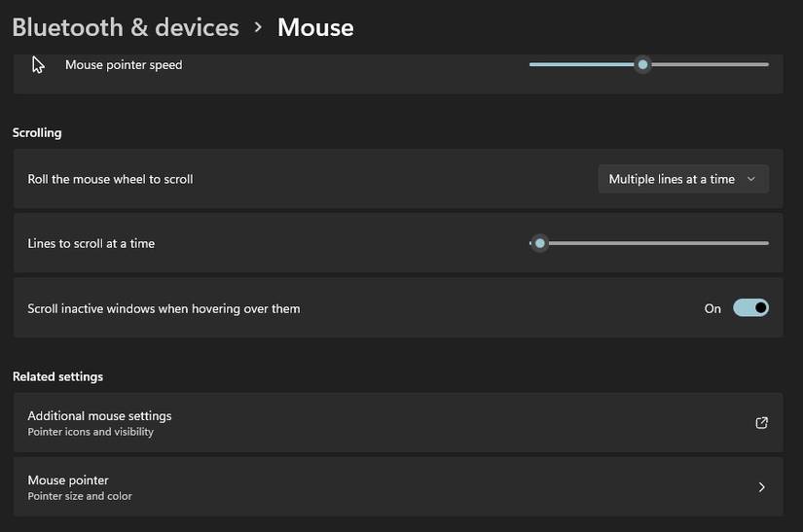Screen dimensions: 803x532
Task: Click the unfilled right part of the pointer speed track
Action: click(x=709, y=65)
